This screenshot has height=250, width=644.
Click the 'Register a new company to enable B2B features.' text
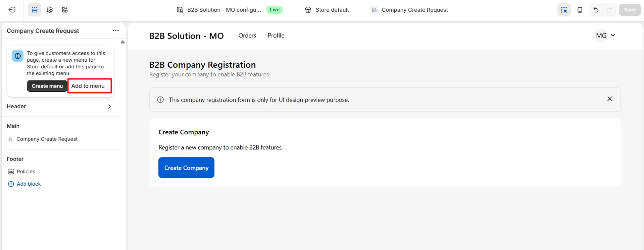click(220, 147)
